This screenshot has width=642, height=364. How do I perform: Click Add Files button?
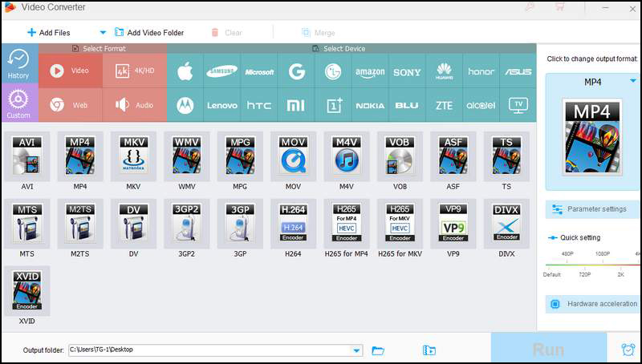tap(49, 33)
